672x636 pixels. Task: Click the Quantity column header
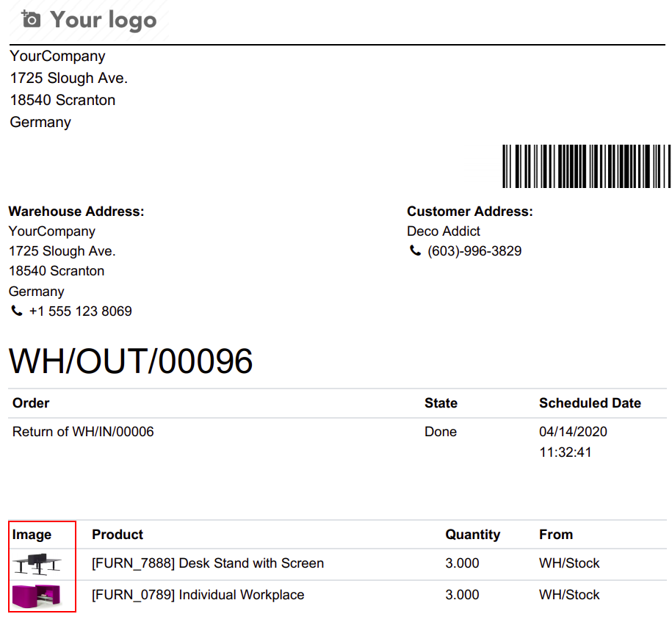(472, 535)
